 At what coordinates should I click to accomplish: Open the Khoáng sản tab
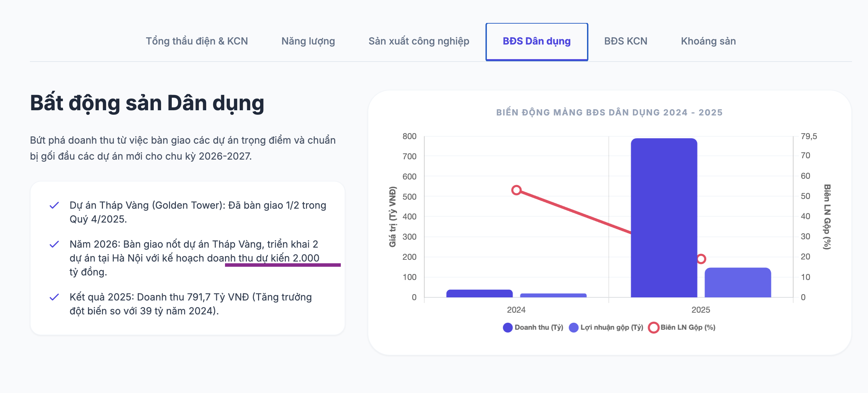pos(708,41)
